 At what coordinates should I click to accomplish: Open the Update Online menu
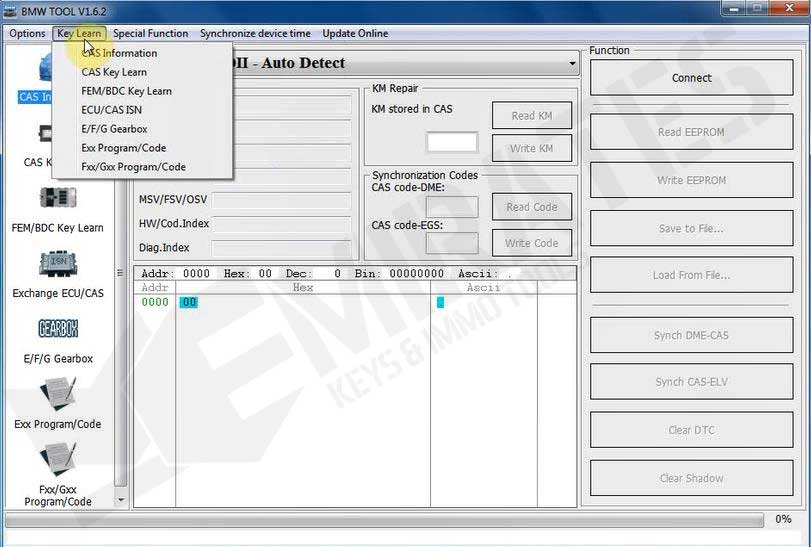(355, 34)
